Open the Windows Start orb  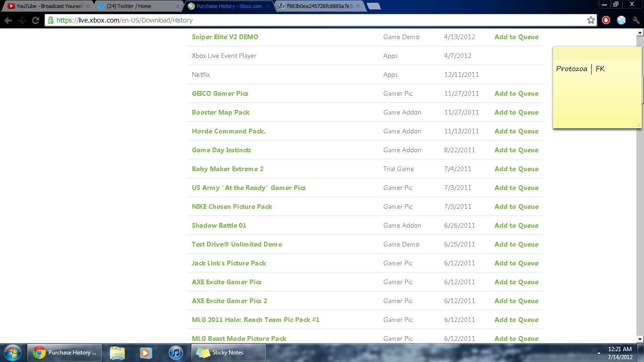(x=12, y=353)
